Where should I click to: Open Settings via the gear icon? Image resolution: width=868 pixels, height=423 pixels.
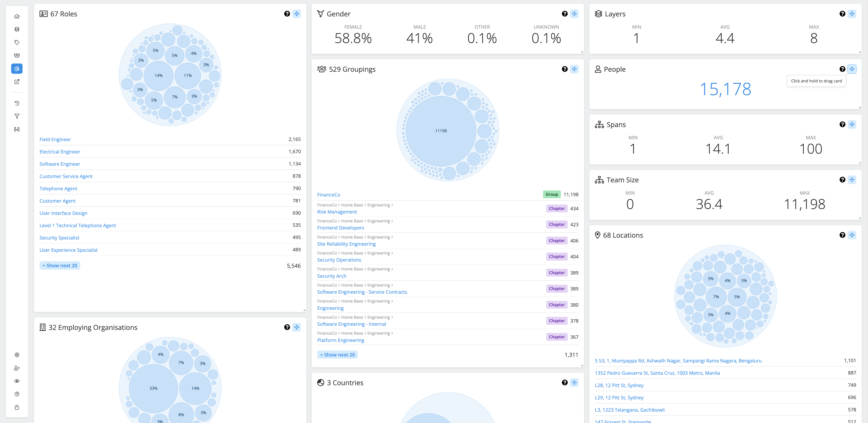tap(17, 354)
